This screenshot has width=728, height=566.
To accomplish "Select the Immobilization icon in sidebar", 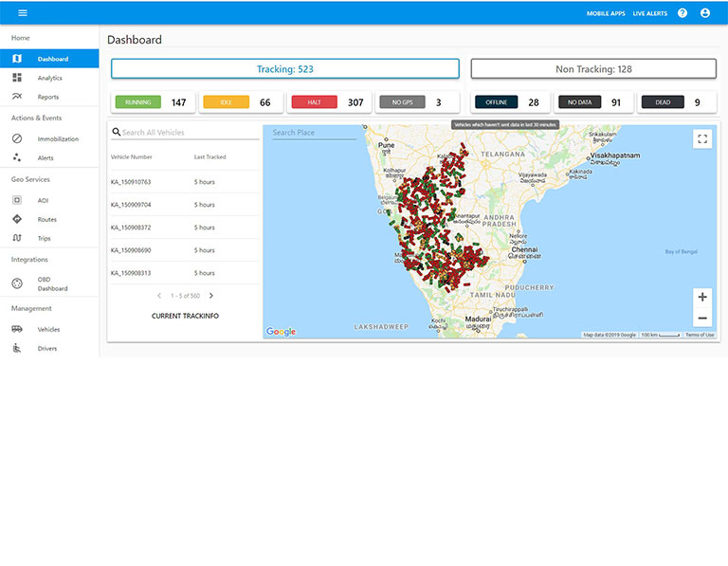I will (17, 138).
